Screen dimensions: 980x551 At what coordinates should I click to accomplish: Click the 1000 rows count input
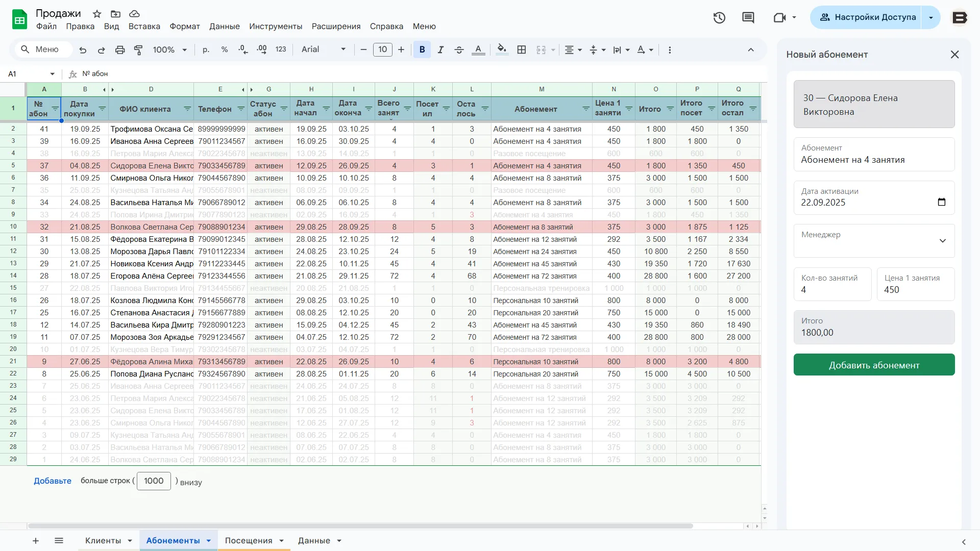(x=154, y=481)
